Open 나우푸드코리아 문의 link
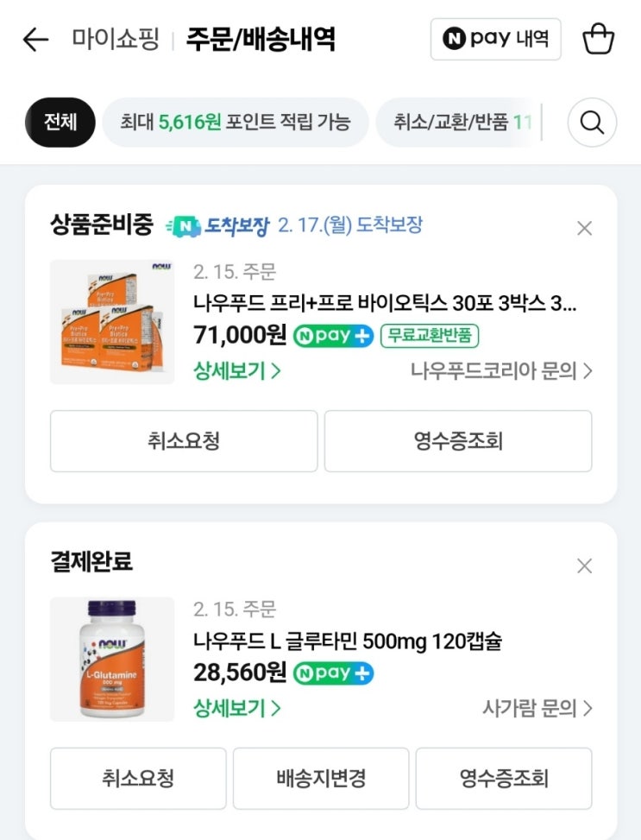 (x=501, y=371)
